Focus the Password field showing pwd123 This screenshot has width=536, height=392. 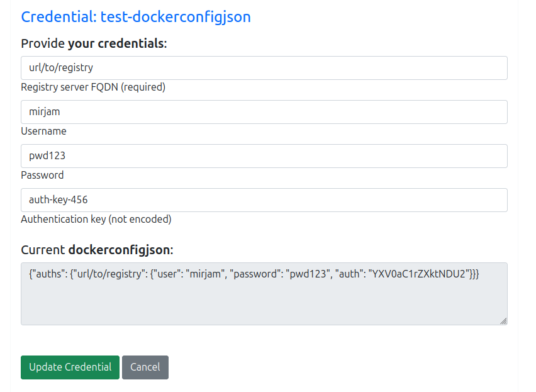[264, 155]
